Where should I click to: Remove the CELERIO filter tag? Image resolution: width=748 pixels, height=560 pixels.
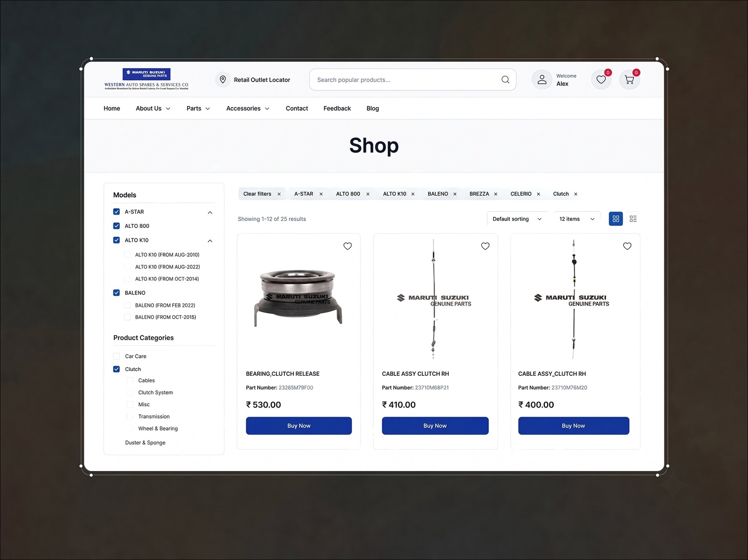click(x=539, y=194)
